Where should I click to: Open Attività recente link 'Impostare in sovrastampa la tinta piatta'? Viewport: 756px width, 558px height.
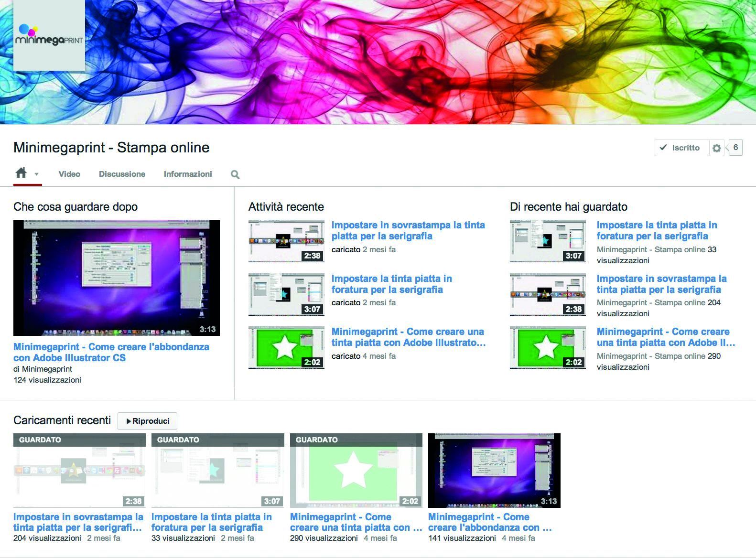pyautogui.click(x=408, y=230)
